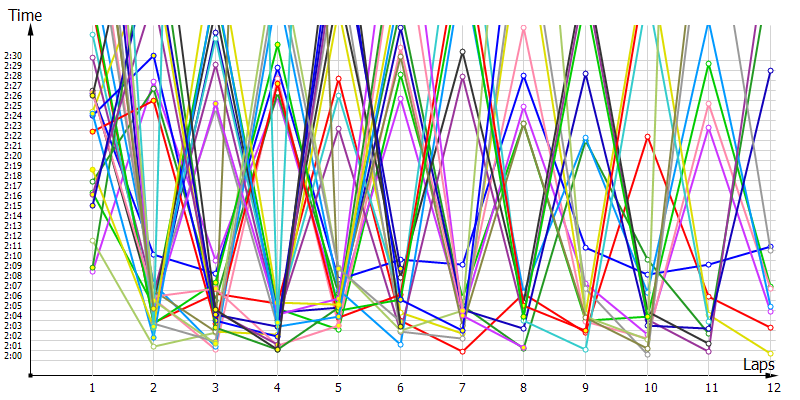The width and height of the screenshot is (800, 400).
Task: Click green peak data point at lap 11
Action: coord(708,64)
